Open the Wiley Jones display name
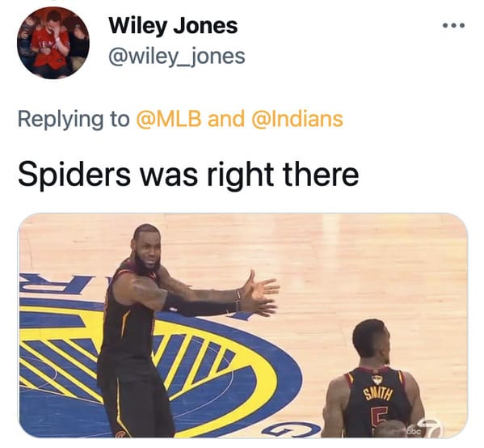 click(173, 26)
